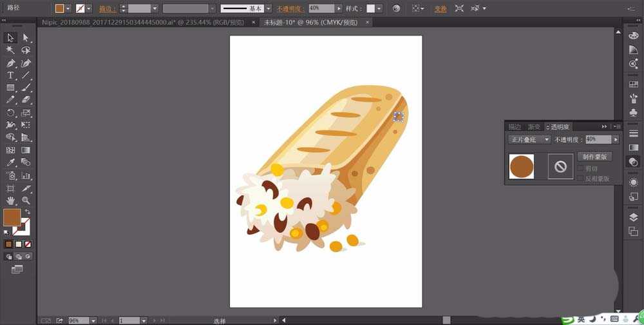
Task: Swap fill and stroke colors arrow
Action: click(x=28, y=212)
